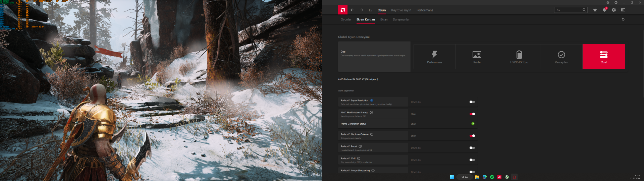Image resolution: width=644 pixels, height=181 pixels.
Task: Open the Kayıt ve Yayın tab
Action: pos(401,10)
